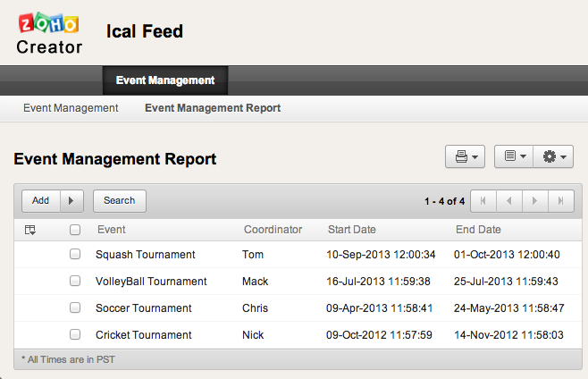
Task: Open the Event Management sub-menu link
Action: click(x=71, y=108)
